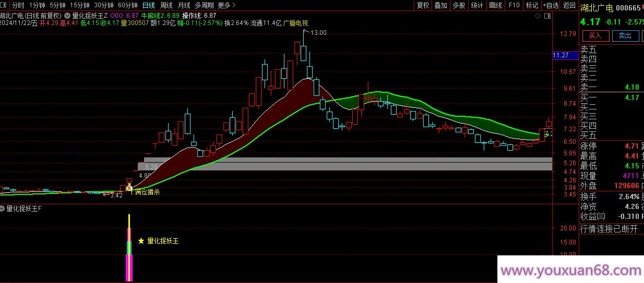Toggle 叠加 overlay mode
Image resolution: width=644 pixels, height=283 pixels.
tap(441, 5)
